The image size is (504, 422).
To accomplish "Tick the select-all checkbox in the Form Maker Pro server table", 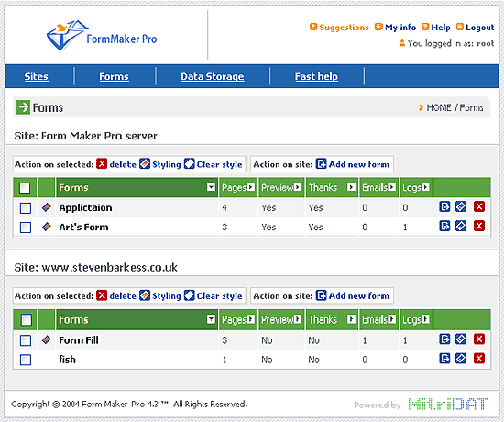I will pyautogui.click(x=25, y=188).
